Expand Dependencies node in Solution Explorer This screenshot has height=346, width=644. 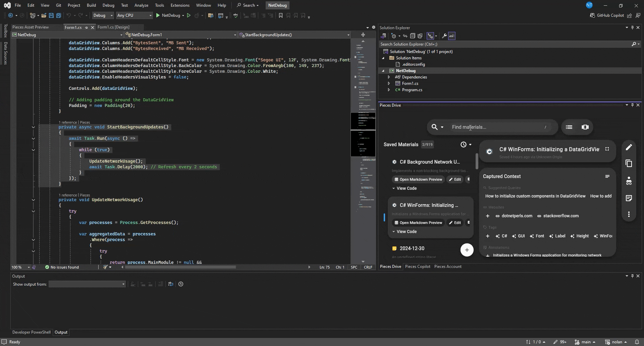[x=389, y=77]
